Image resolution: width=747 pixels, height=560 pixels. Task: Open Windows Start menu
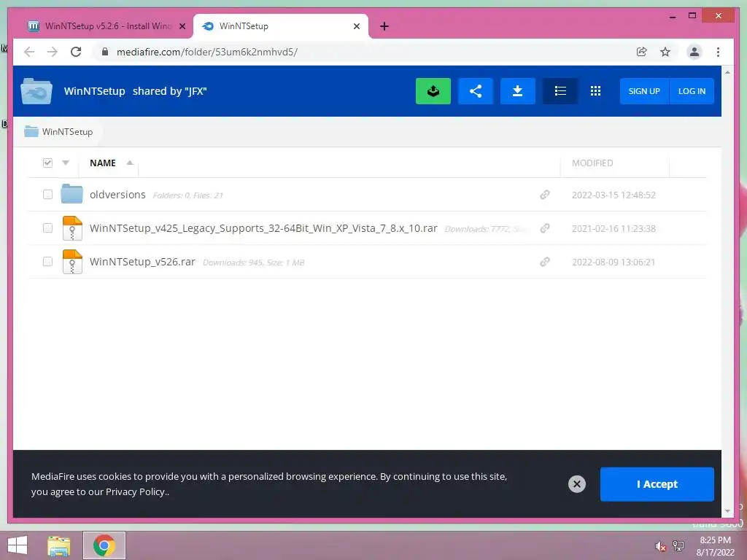[18, 545]
